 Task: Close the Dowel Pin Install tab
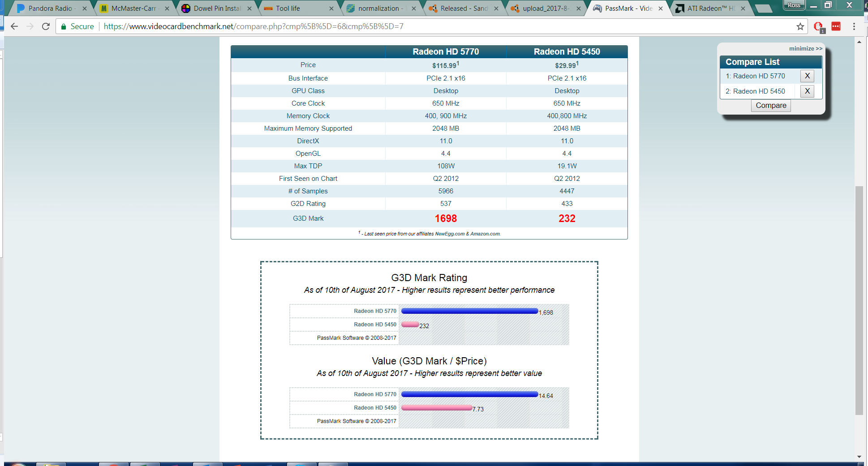pos(249,9)
